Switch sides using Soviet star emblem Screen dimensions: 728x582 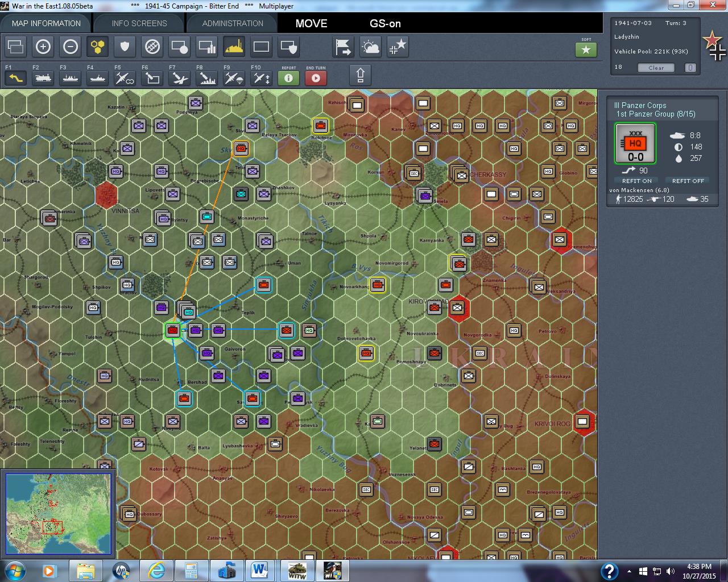712,40
